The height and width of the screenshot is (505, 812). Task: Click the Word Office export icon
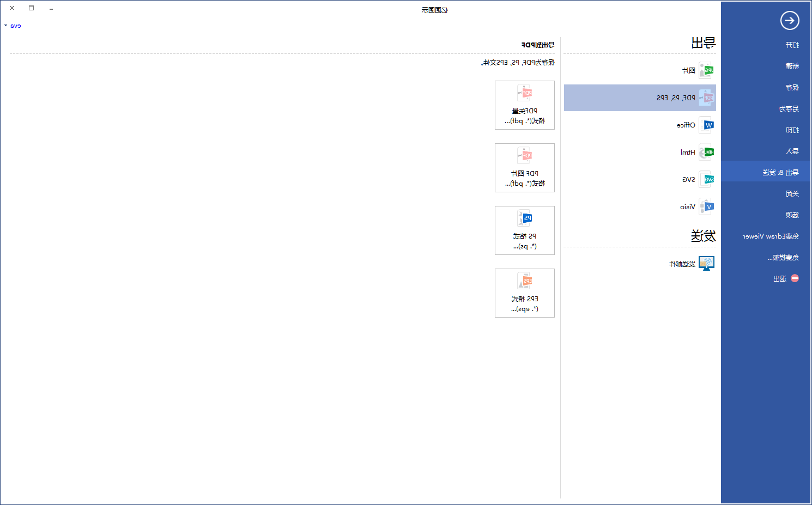pos(706,125)
